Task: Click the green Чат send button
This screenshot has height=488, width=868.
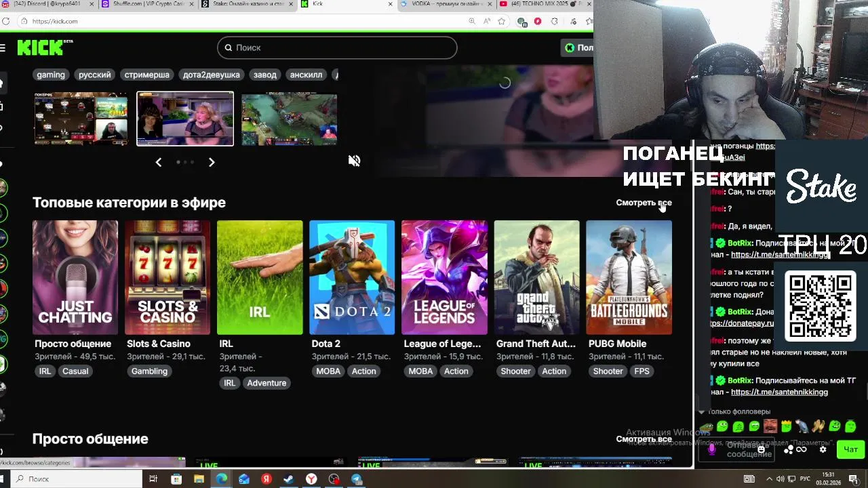Action: (850, 449)
